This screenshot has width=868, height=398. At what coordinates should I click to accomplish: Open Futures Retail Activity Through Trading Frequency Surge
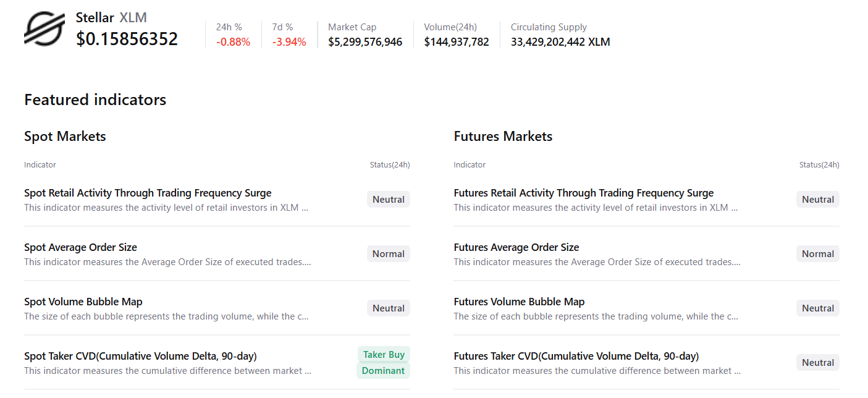pos(584,193)
